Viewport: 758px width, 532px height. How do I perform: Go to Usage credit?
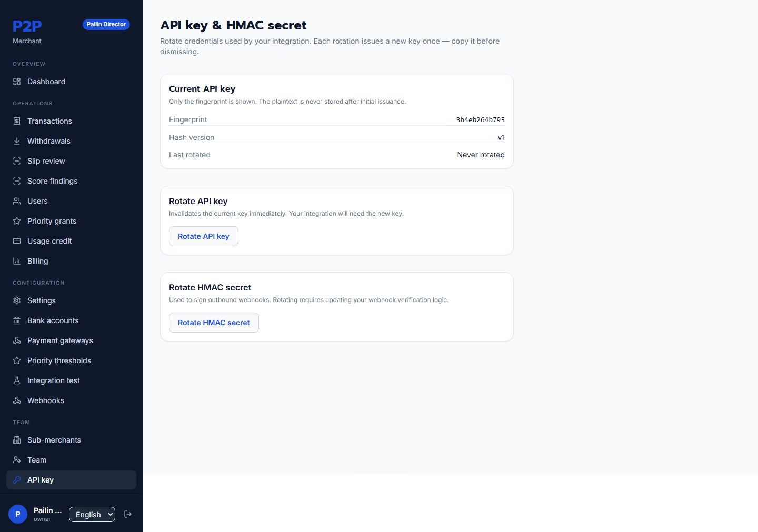71,241
